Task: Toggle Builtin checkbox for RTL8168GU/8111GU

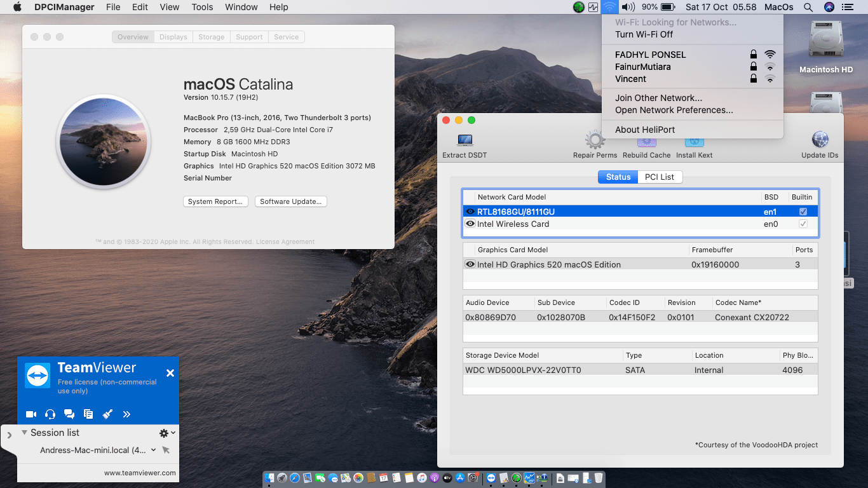Action: 803,212
